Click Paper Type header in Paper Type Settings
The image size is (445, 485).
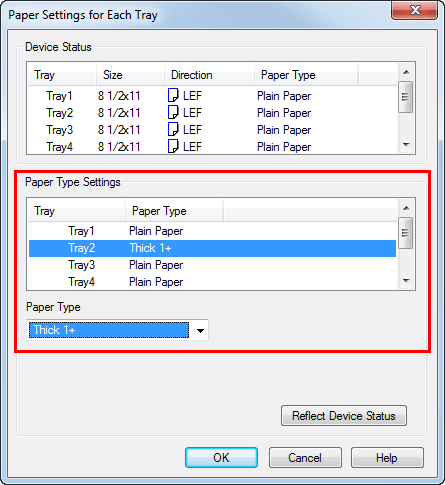coord(174,211)
